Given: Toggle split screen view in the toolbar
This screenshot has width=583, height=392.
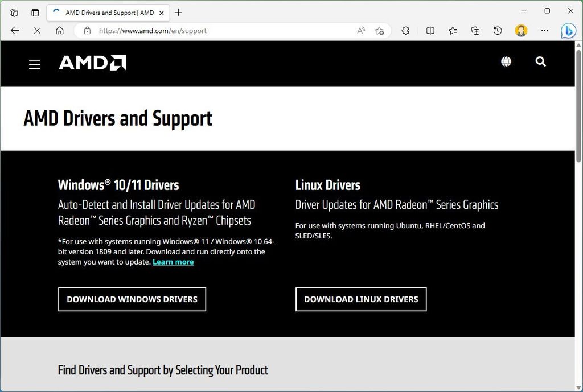Looking at the screenshot, I should pos(429,31).
